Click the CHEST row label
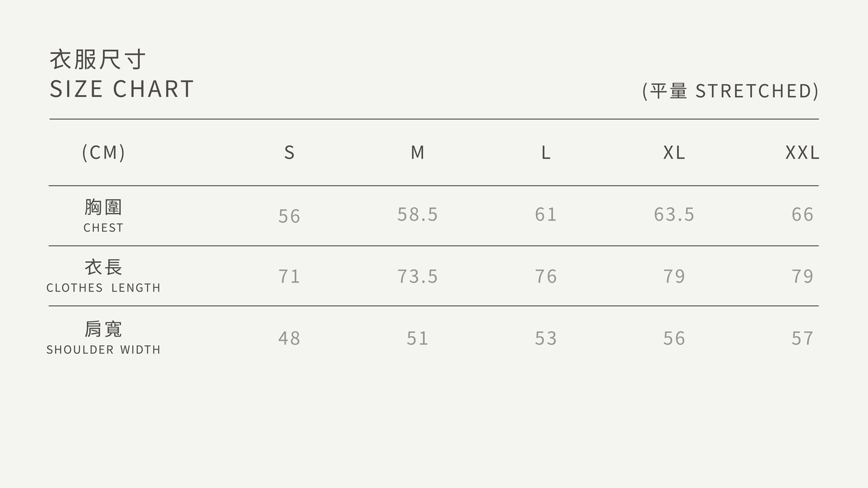This screenshot has width=868, height=488. click(x=104, y=228)
